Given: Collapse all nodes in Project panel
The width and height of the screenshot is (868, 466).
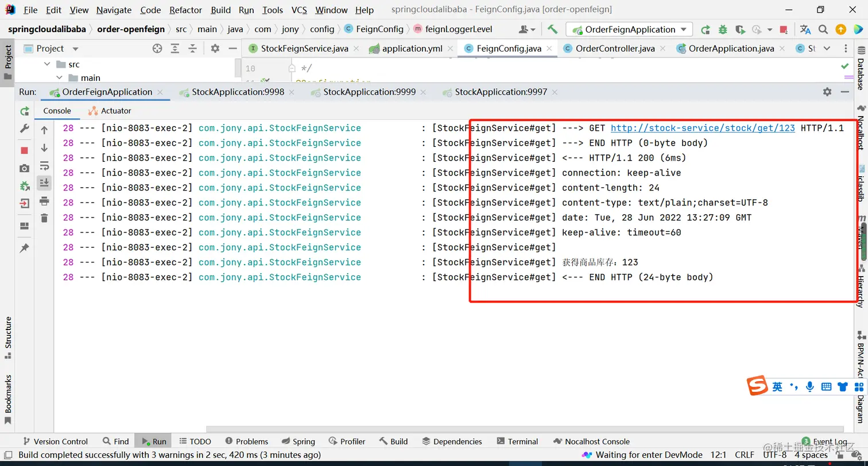Looking at the screenshot, I should point(192,49).
